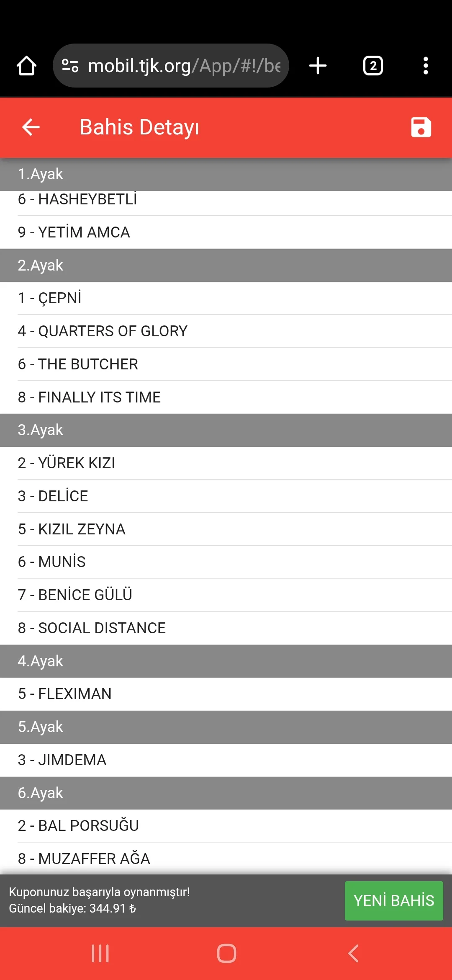This screenshot has width=452, height=980.
Task: Save the coupon with the disk icon
Action: pyautogui.click(x=421, y=127)
